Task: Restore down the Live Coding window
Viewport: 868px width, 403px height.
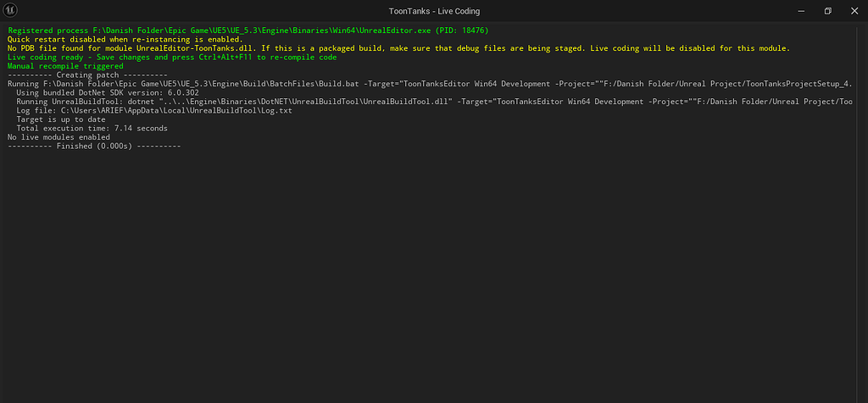Action: (x=827, y=10)
